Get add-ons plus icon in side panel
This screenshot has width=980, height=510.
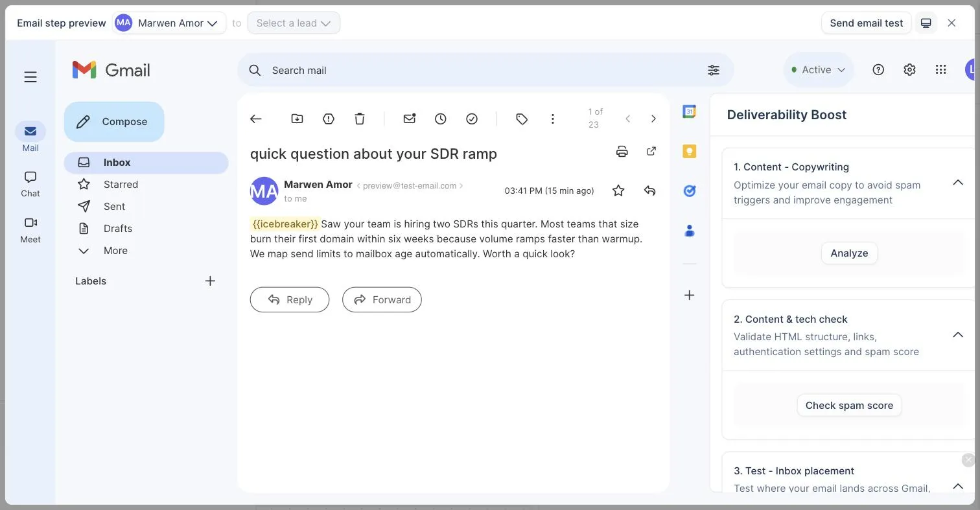pyautogui.click(x=690, y=295)
